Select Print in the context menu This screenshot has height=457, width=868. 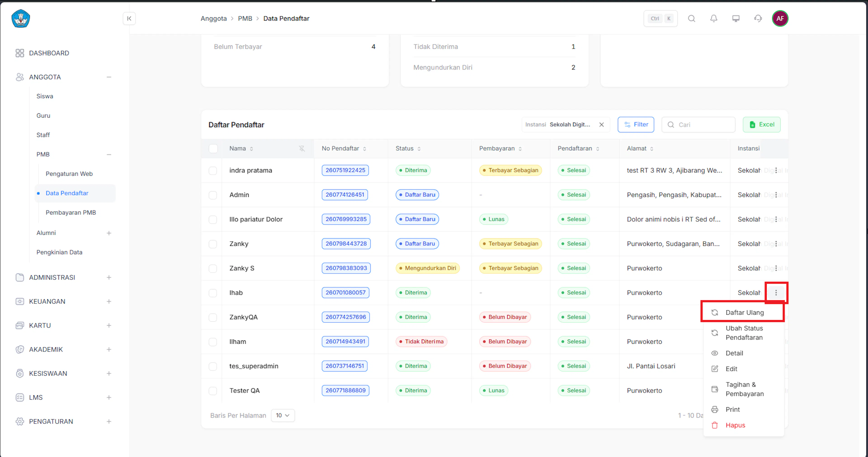point(743,410)
